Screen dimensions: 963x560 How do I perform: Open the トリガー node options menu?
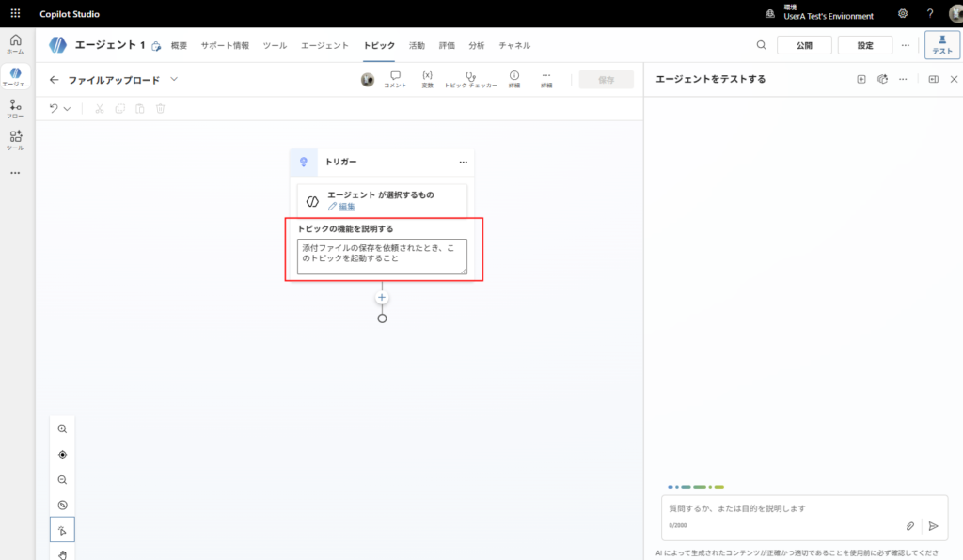click(x=463, y=162)
